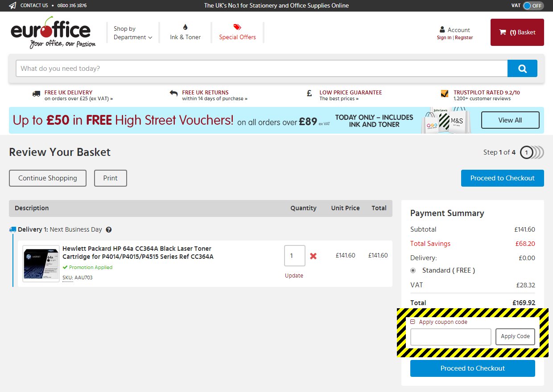This screenshot has height=392, width=553.
Task: Click the top Proceed to Checkout button
Action: coord(503,178)
